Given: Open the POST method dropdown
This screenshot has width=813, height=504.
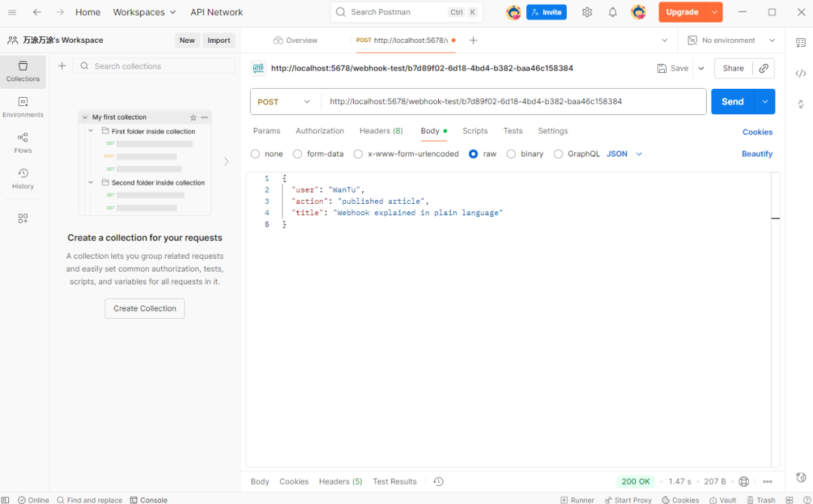Looking at the screenshot, I should click(285, 102).
